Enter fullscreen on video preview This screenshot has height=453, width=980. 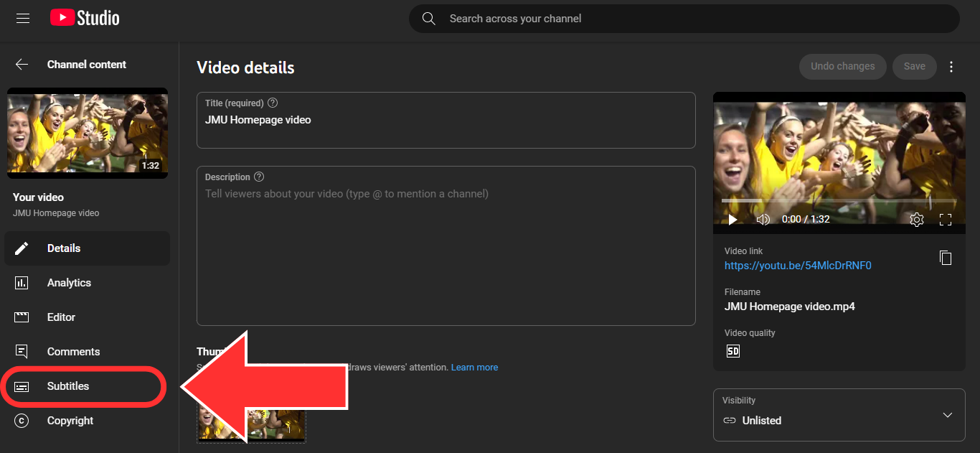(x=946, y=220)
